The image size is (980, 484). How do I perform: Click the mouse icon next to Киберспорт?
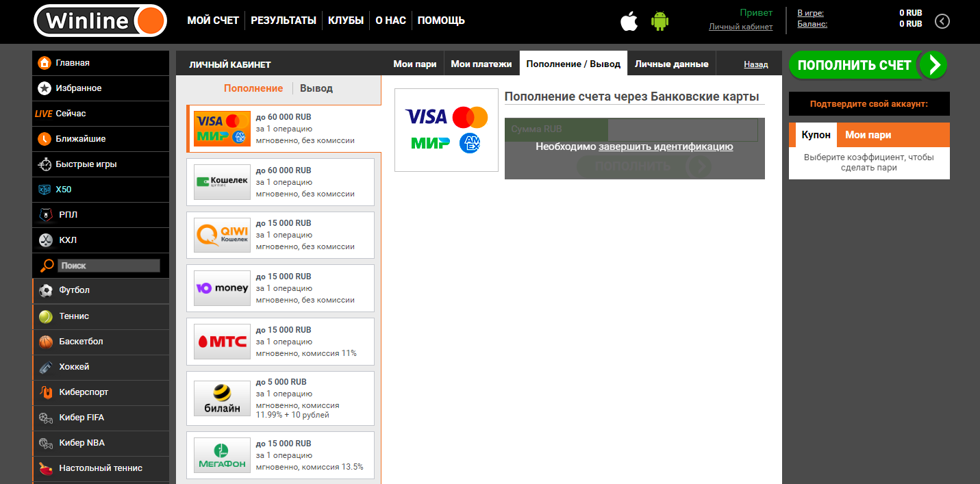tap(46, 392)
